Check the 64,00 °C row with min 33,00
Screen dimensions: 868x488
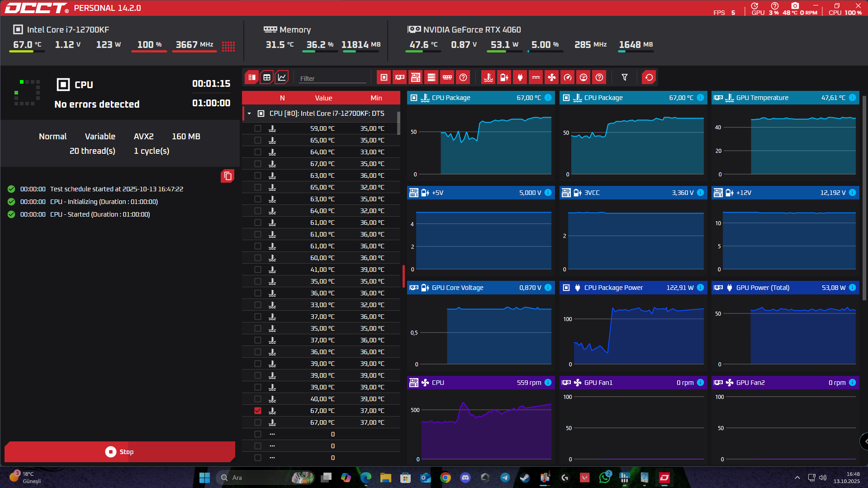tap(258, 152)
